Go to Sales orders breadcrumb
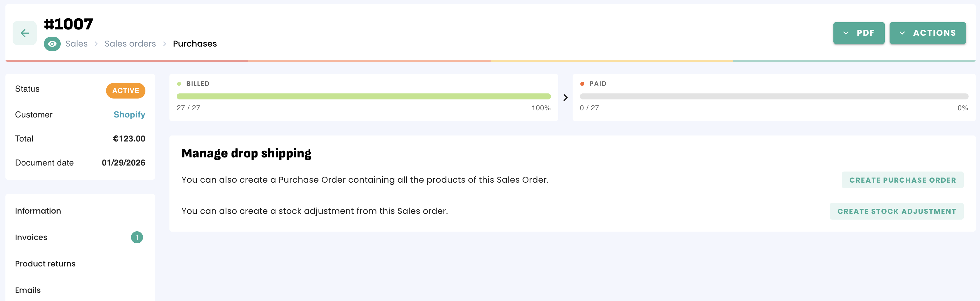This screenshot has width=980, height=301. coord(130,44)
